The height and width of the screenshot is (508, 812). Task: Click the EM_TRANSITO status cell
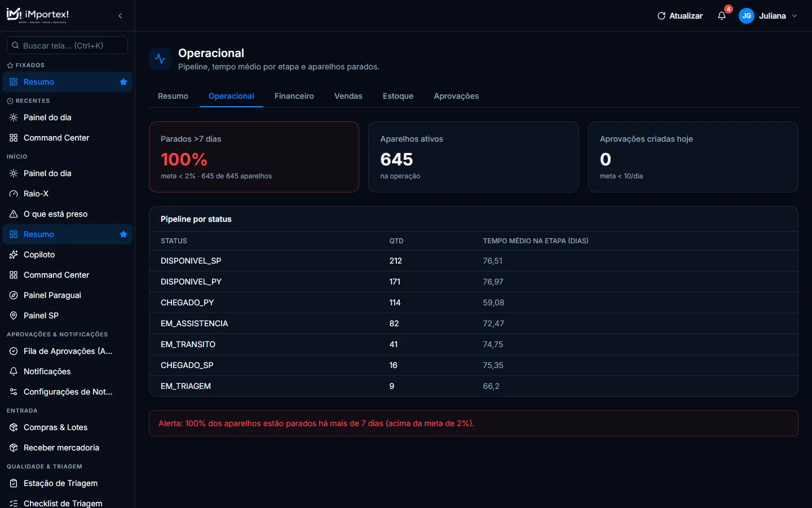point(188,344)
